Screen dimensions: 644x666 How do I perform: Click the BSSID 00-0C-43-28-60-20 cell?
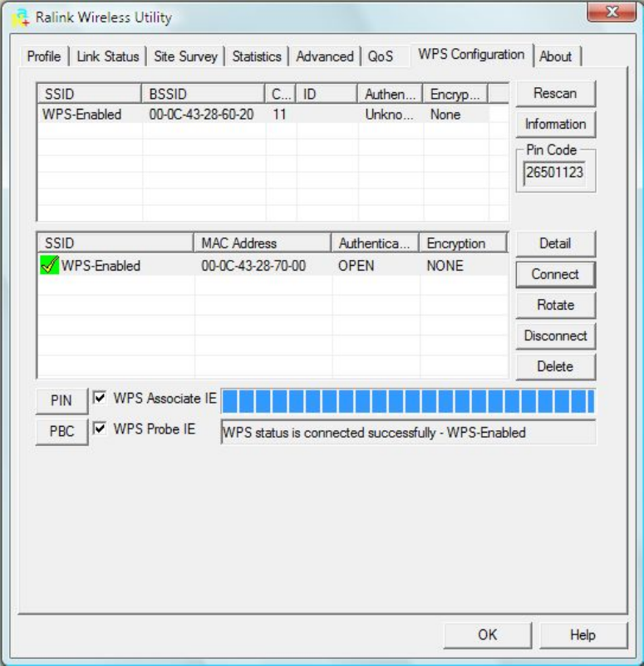click(x=201, y=115)
